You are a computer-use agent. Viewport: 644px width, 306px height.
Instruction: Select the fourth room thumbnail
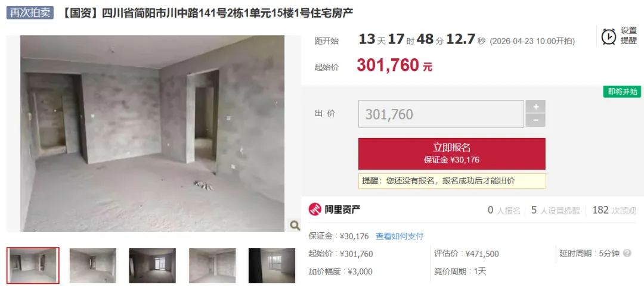[x=212, y=266]
